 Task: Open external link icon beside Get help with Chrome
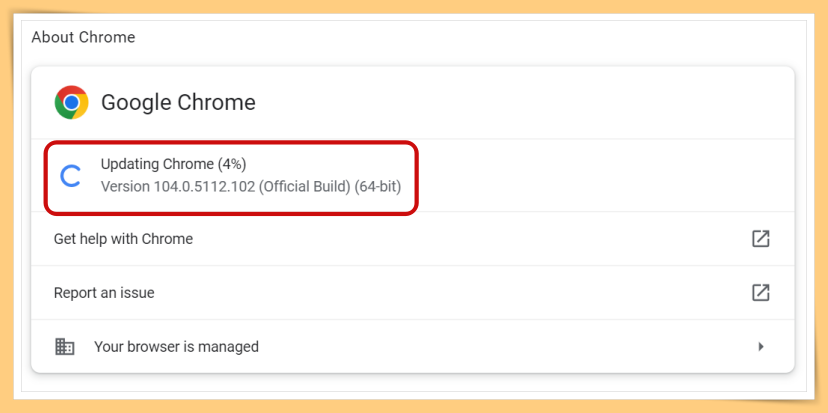(760, 239)
